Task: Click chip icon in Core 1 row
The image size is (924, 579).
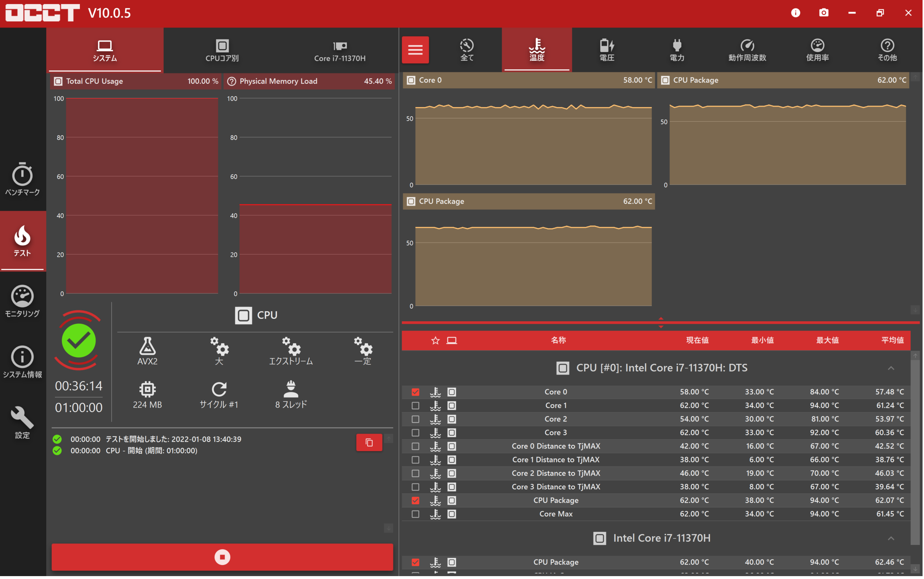Action: (x=452, y=406)
